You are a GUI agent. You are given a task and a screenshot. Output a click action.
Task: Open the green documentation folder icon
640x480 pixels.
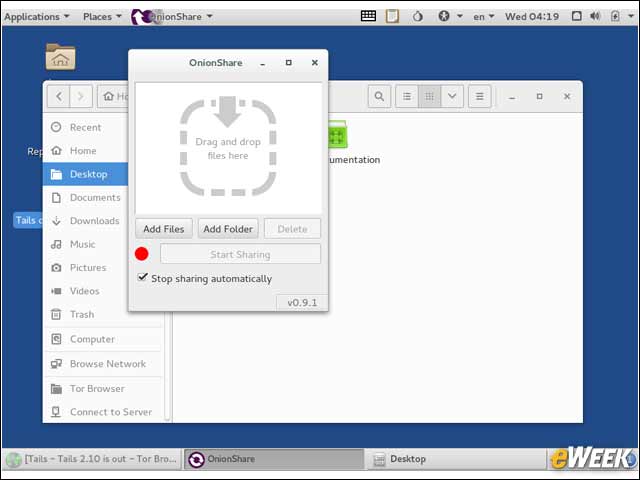pos(338,135)
